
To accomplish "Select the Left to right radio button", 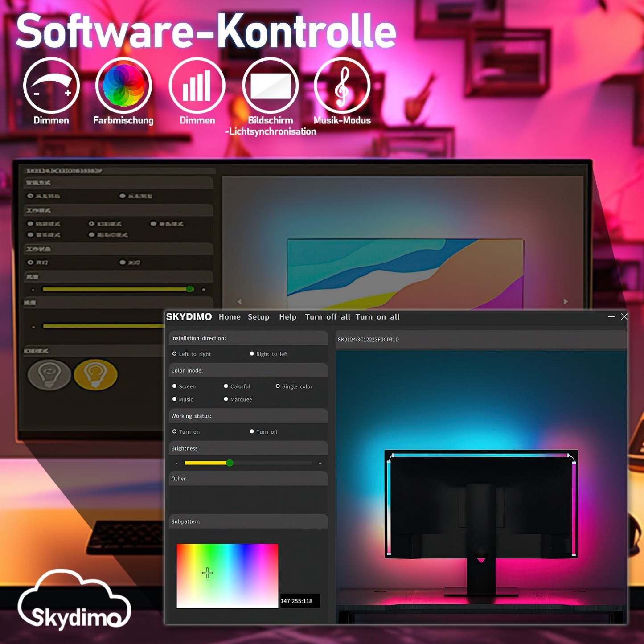I will click(175, 354).
